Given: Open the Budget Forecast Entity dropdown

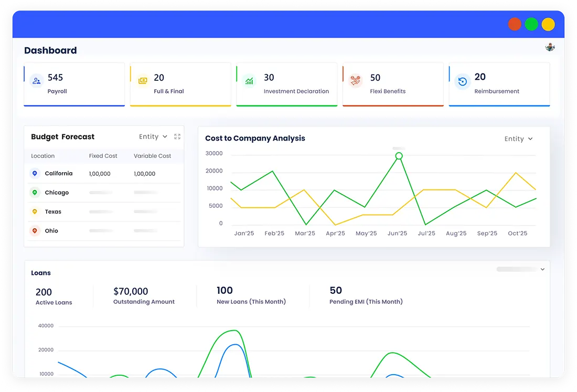Looking at the screenshot, I should (153, 136).
